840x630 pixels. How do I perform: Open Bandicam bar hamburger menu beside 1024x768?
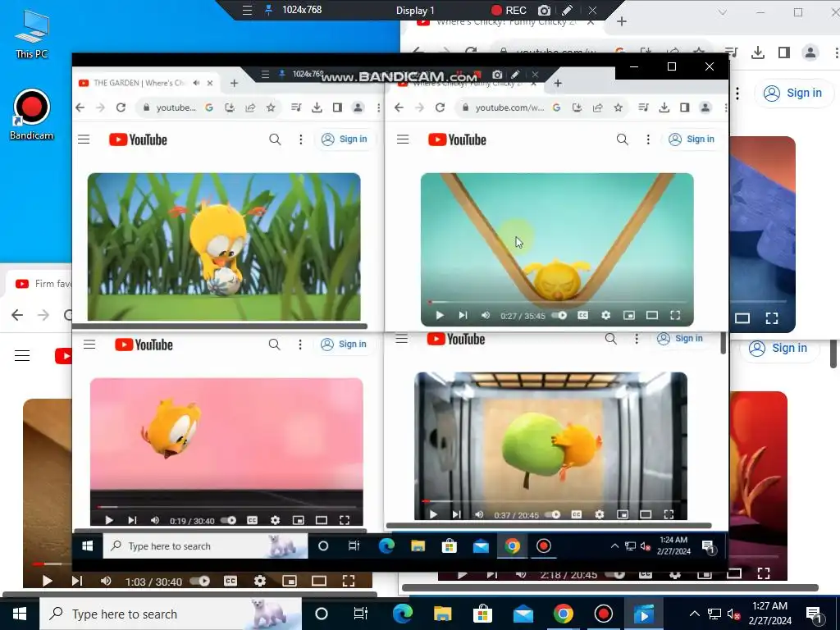point(247,10)
